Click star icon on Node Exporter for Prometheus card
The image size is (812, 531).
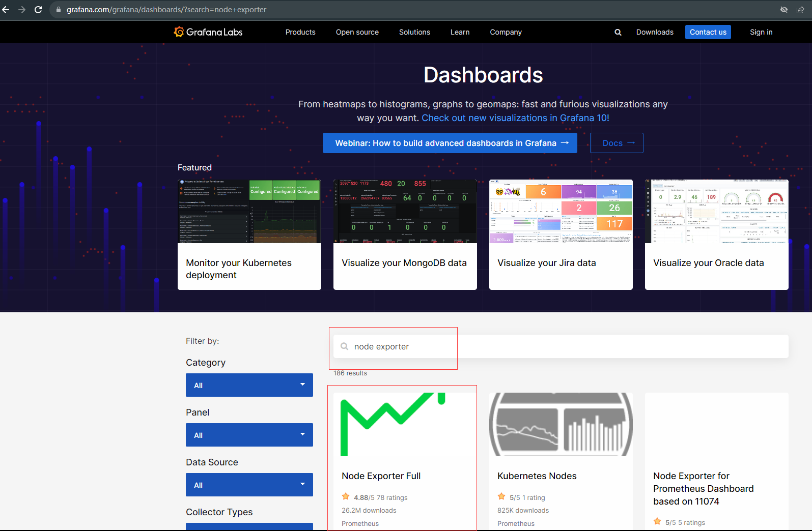[x=657, y=521]
